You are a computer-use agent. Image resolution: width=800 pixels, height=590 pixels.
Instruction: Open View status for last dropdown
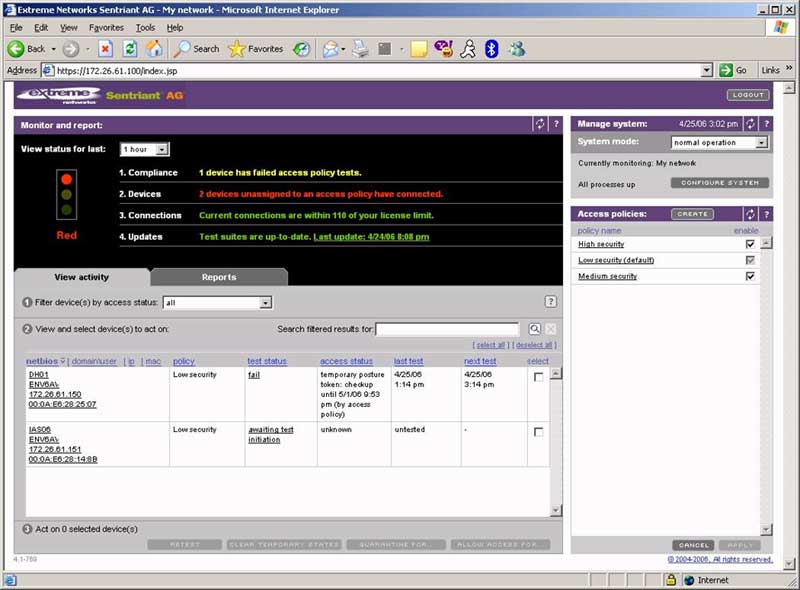(x=162, y=149)
